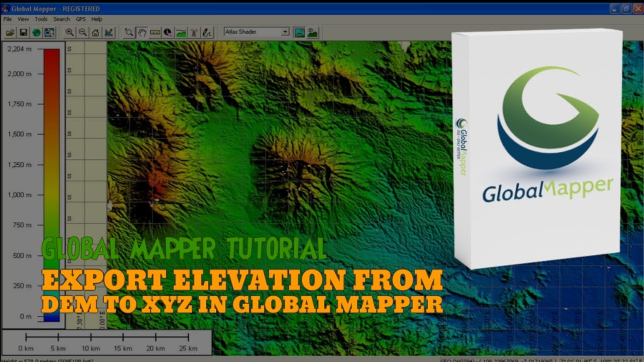
Task: Select the Zoom tool
Action: tap(129, 32)
